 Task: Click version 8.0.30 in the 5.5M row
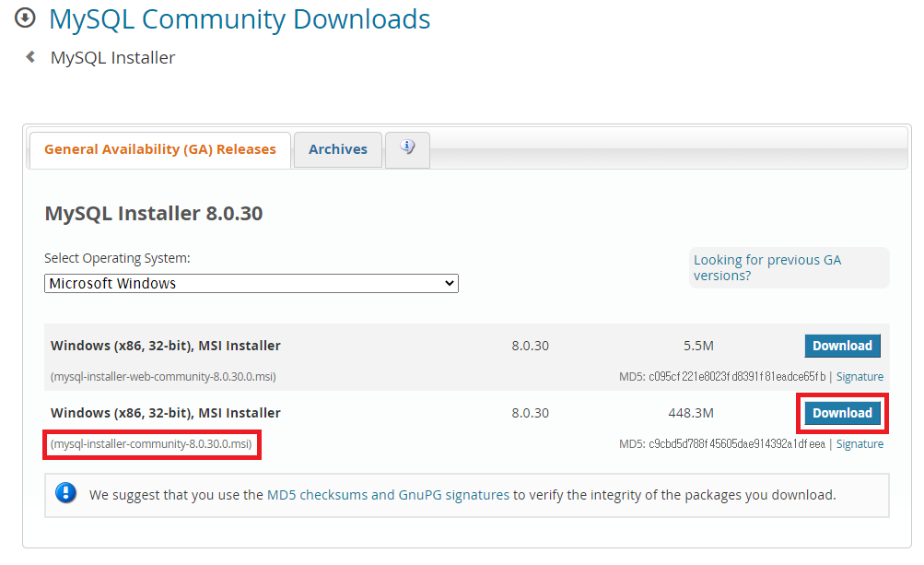click(x=530, y=346)
